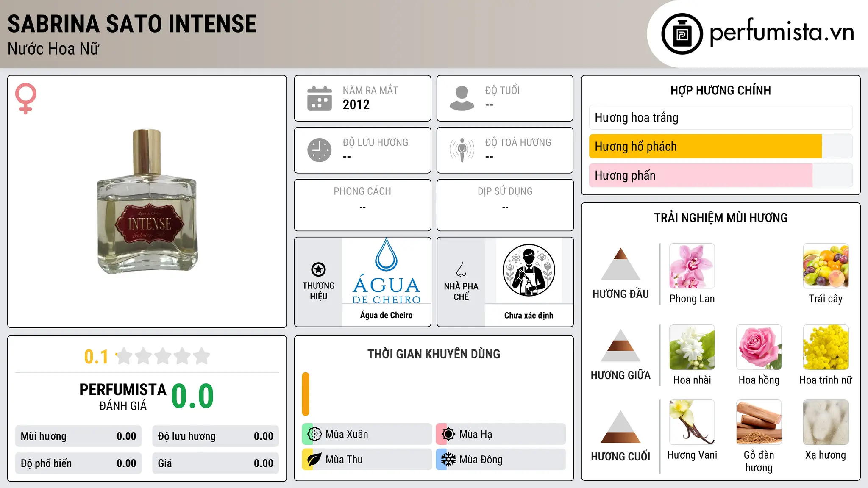868x488 pixels.
Task: Click the pink female gender symbol
Action: tap(26, 99)
